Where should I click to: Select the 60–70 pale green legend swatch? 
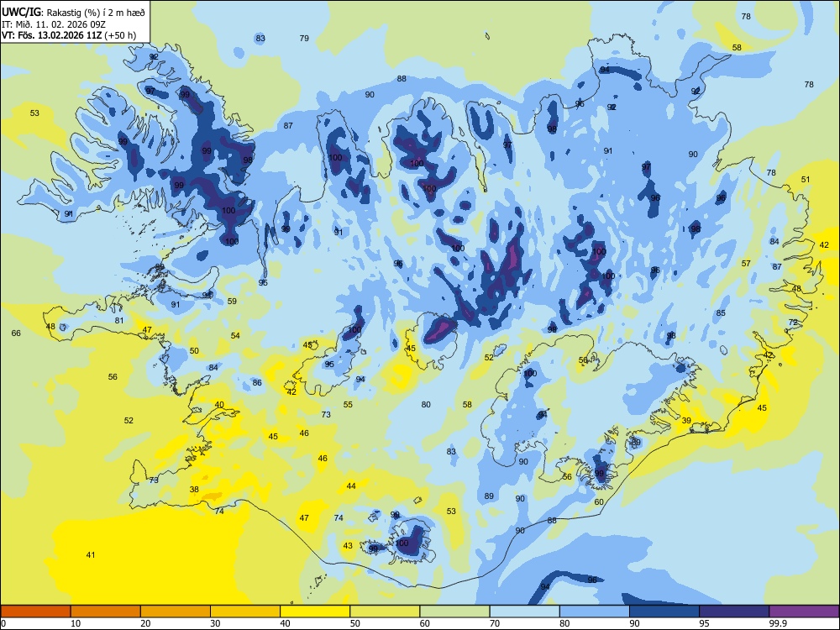[454, 612]
